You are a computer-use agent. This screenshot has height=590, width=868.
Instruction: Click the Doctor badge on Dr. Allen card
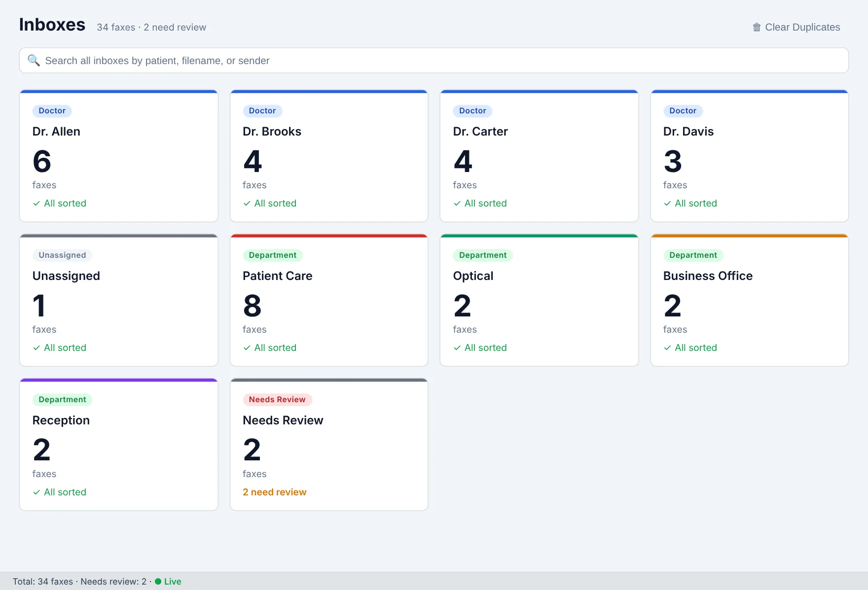pyautogui.click(x=52, y=111)
